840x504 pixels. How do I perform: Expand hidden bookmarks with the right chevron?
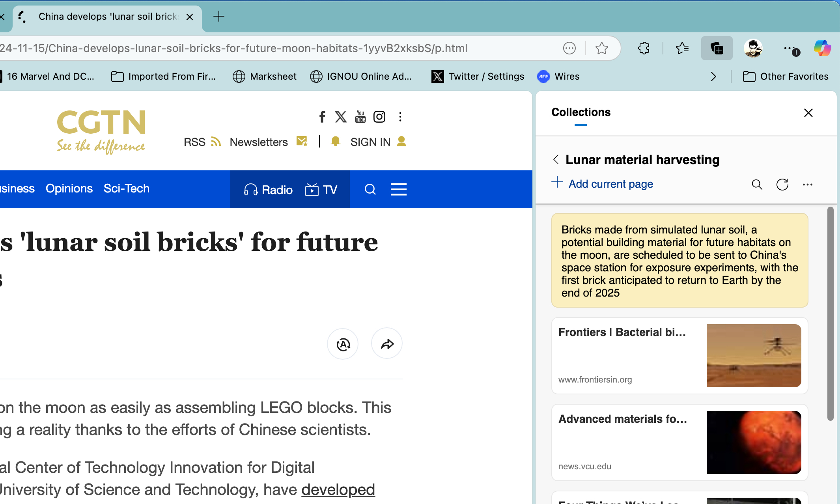point(713,77)
